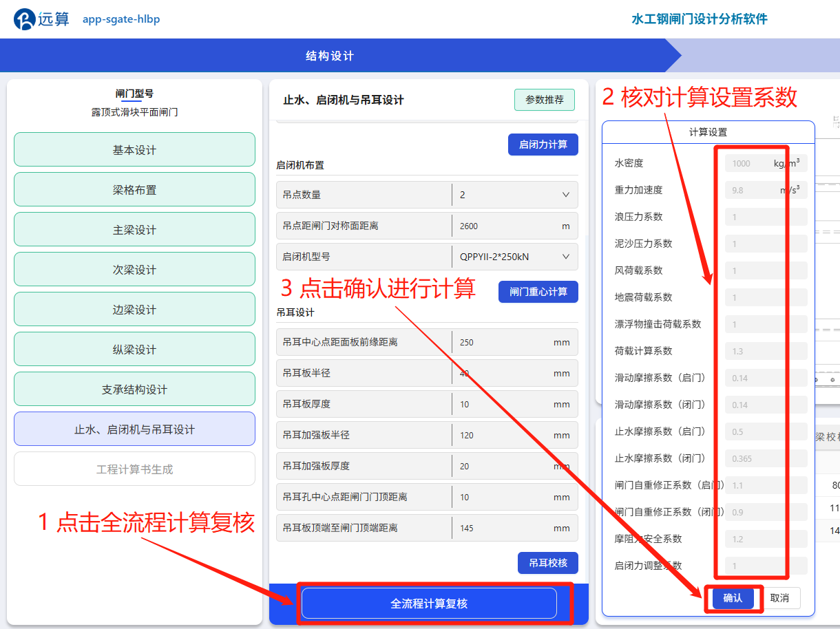Start 全流程计算复核
This screenshot has height=629, width=840.
click(429, 604)
